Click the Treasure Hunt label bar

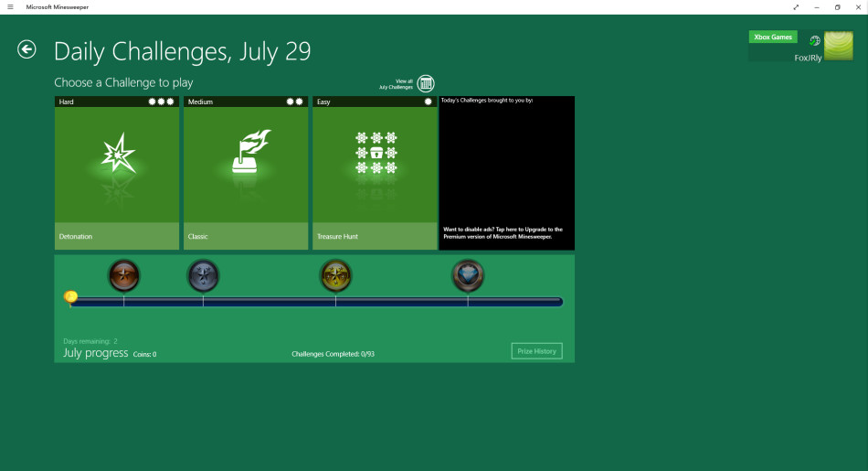375,236
